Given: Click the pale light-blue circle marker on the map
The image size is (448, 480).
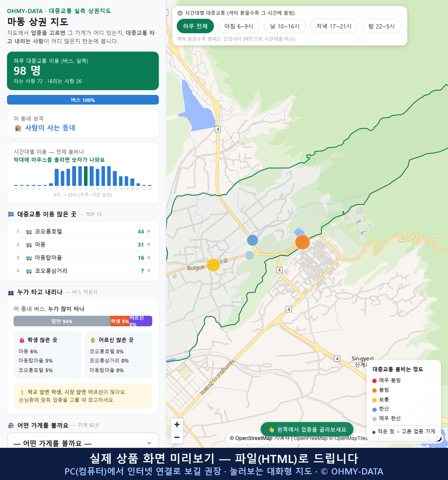Looking at the screenshot, I should tap(249, 255).
